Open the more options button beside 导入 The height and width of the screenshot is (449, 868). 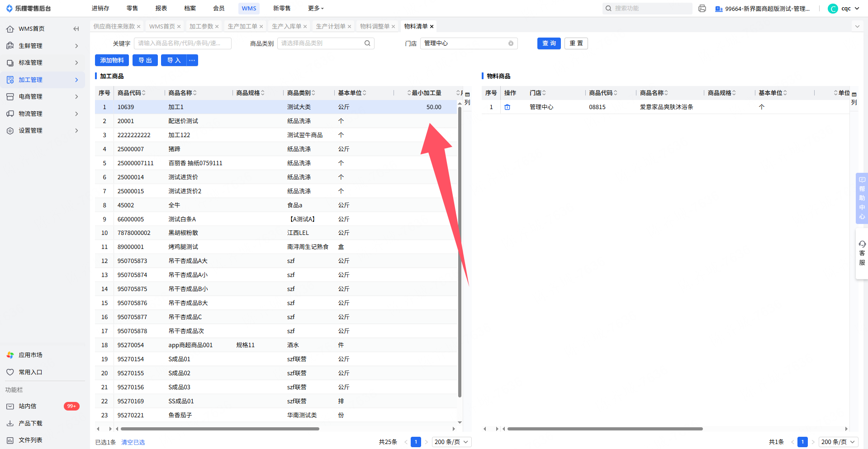click(x=192, y=60)
